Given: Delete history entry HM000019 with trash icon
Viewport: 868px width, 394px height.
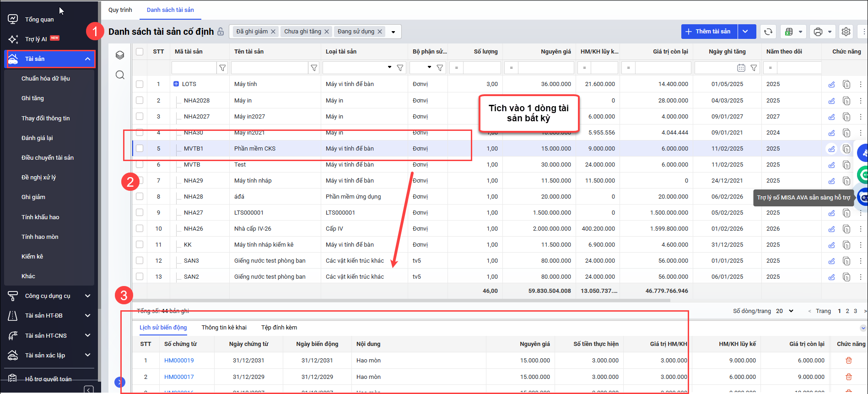Looking at the screenshot, I should point(848,361).
